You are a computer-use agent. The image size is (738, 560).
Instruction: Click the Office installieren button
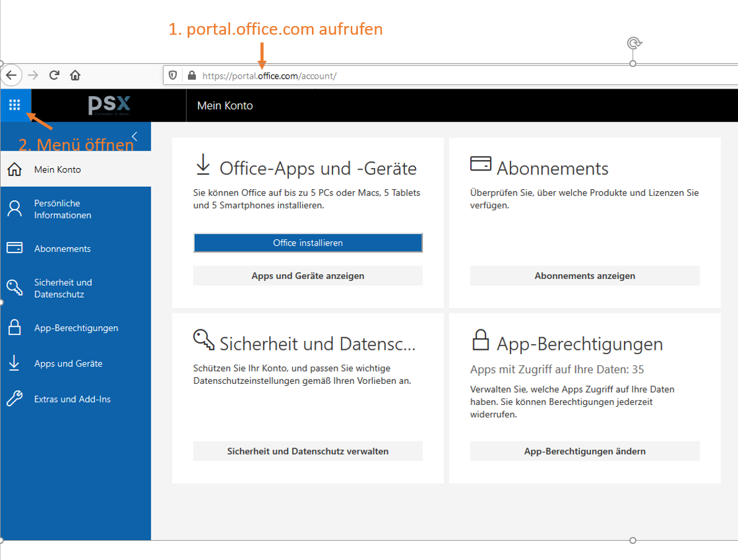point(308,243)
